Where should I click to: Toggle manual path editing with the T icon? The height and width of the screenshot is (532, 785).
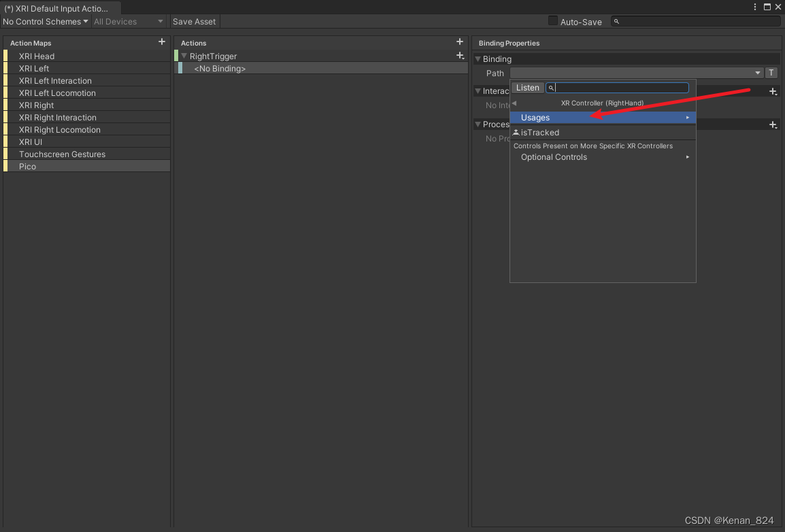click(772, 73)
